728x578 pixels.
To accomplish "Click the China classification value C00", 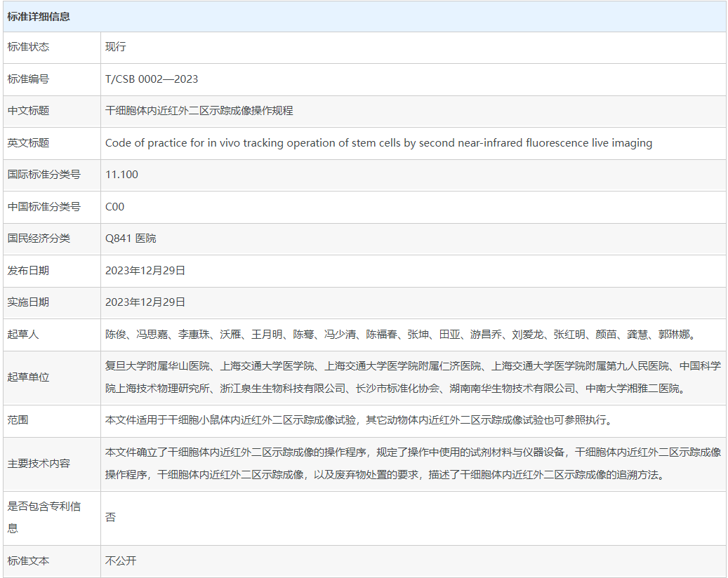I will 114,207.
